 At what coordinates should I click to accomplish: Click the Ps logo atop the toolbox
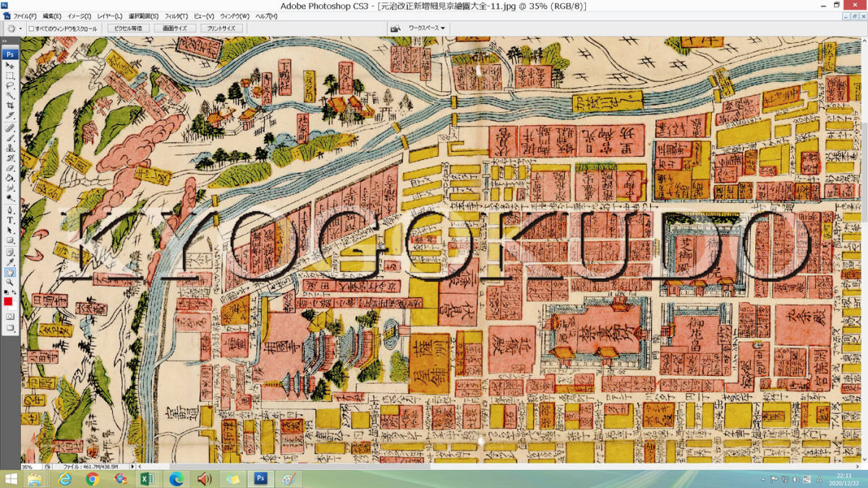click(10, 53)
